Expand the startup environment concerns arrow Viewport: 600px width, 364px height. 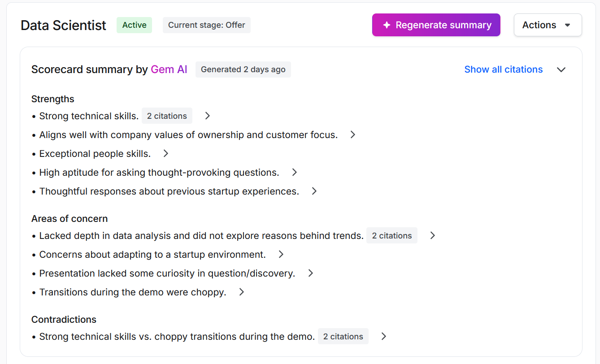281,254
